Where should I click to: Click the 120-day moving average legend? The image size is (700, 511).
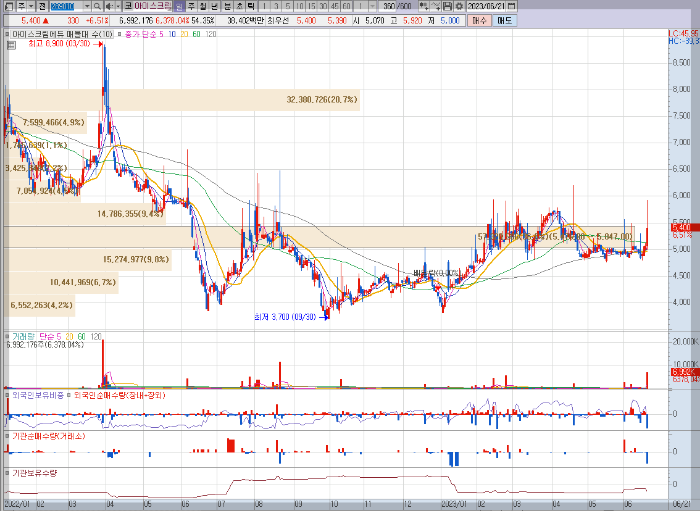point(211,34)
